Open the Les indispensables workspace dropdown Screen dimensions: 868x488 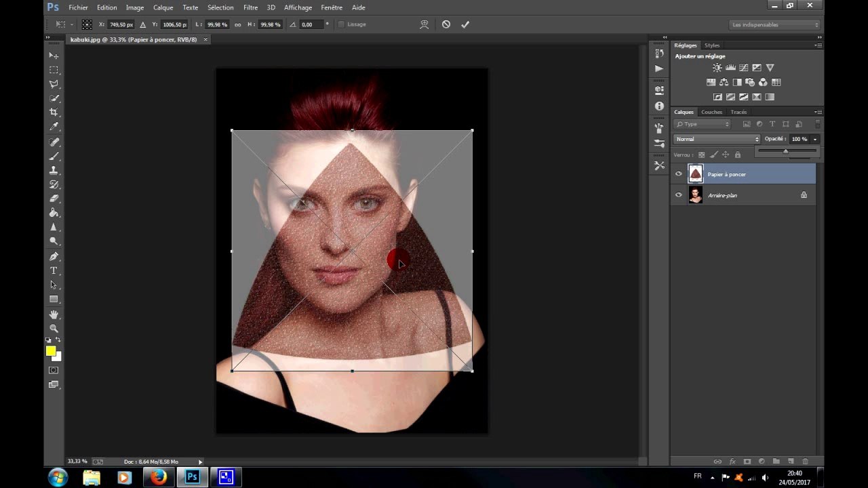pyautogui.click(x=775, y=24)
